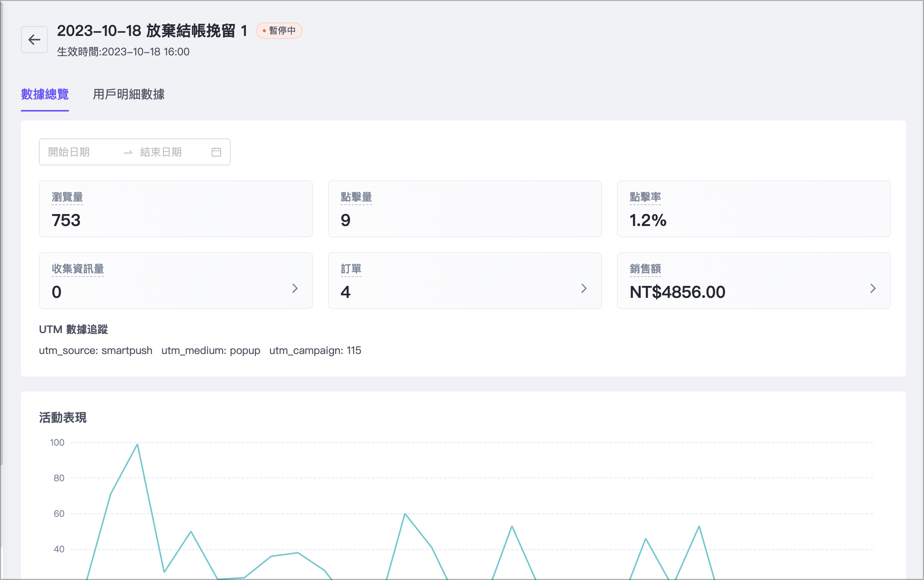Expand 銷售額 details chevron

(x=873, y=288)
